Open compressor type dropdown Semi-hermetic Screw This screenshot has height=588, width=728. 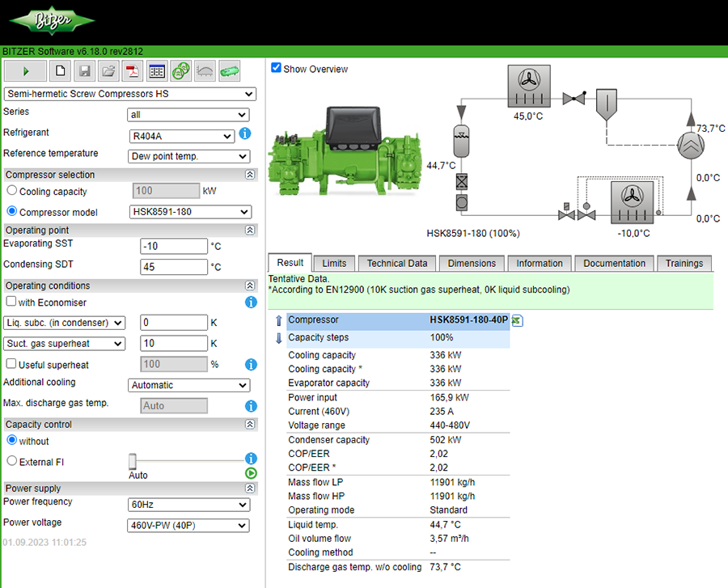coord(130,94)
